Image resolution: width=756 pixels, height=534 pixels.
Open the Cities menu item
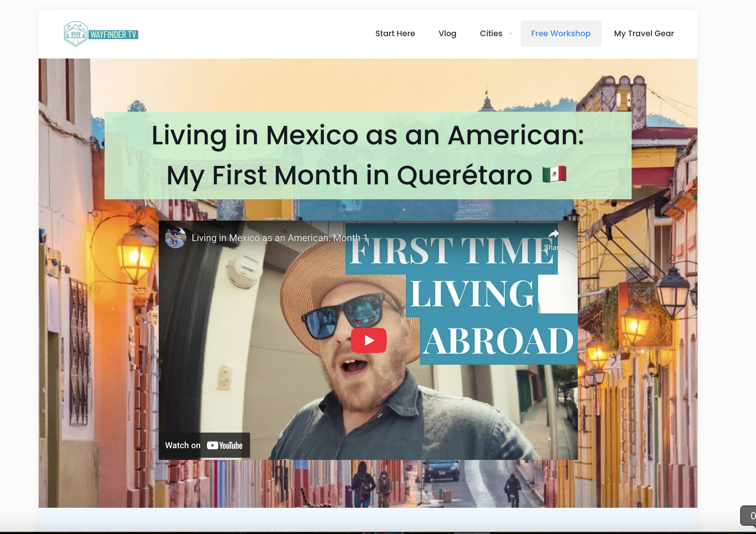[x=491, y=33]
